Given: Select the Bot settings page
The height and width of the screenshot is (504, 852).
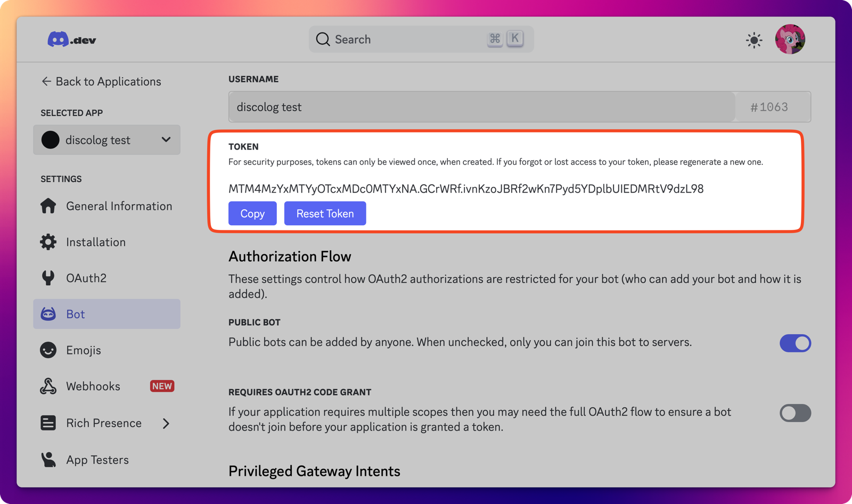Looking at the screenshot, I should click(107, 314).
